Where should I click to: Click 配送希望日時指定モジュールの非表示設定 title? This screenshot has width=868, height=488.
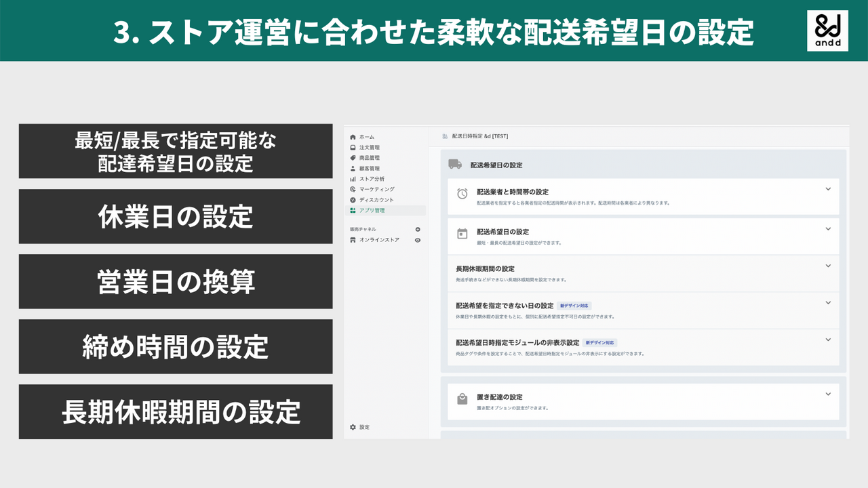517,343
